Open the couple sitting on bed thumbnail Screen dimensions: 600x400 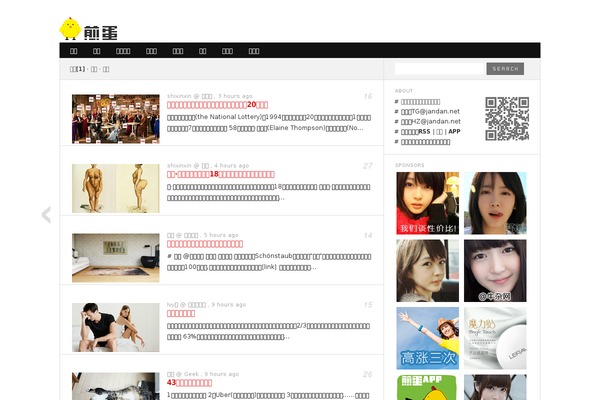click(116, 327)
